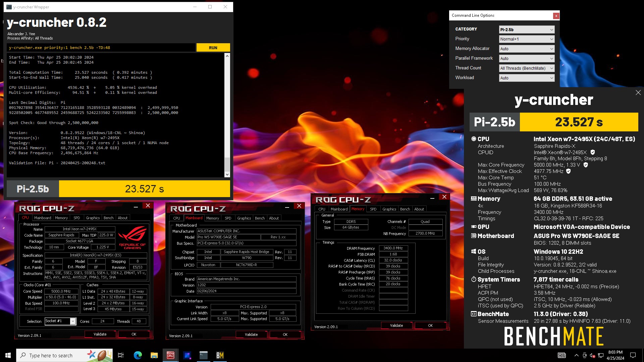This screenshot has width=644, height=362.
Task: Switch to the Bench tab in left CPU-Z window
Action: point(108,218)
